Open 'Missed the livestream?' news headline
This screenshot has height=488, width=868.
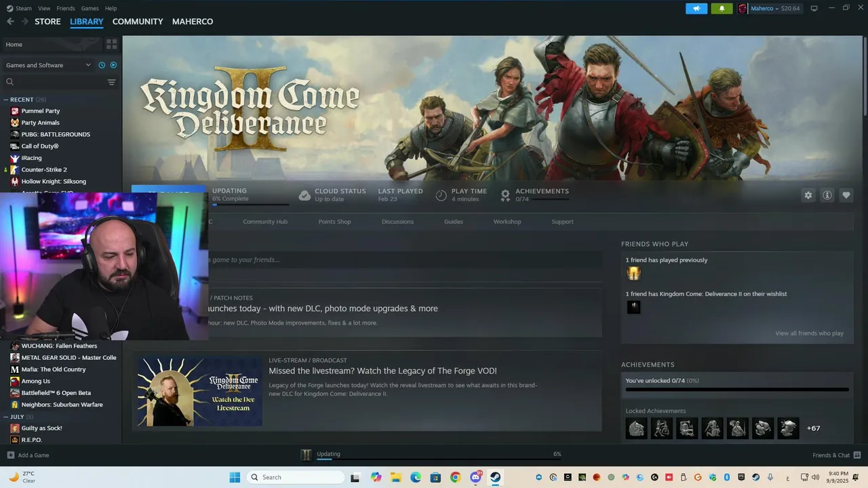coord(382,371)
